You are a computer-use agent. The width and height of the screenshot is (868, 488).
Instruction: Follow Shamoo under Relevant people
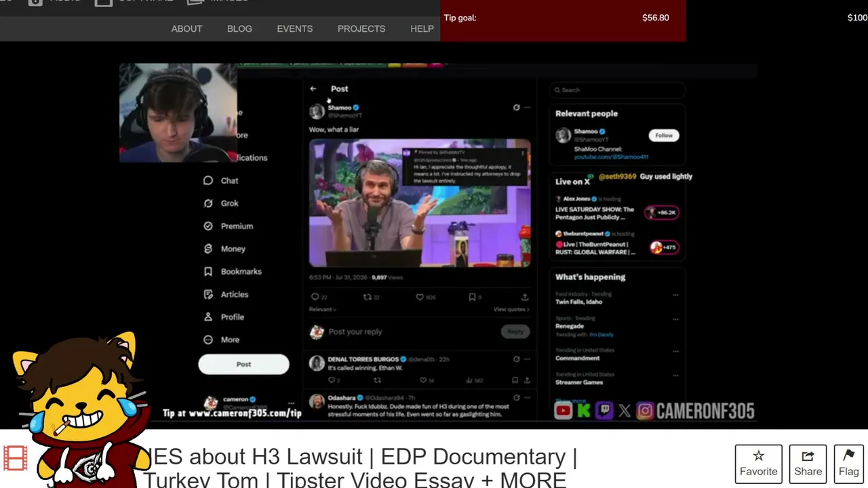[x=664, y=136]
